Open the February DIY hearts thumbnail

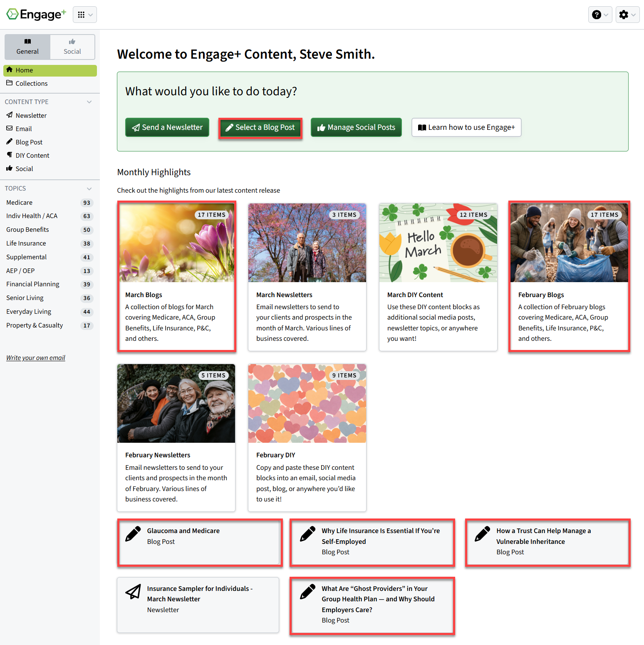[x=307, y=403]
